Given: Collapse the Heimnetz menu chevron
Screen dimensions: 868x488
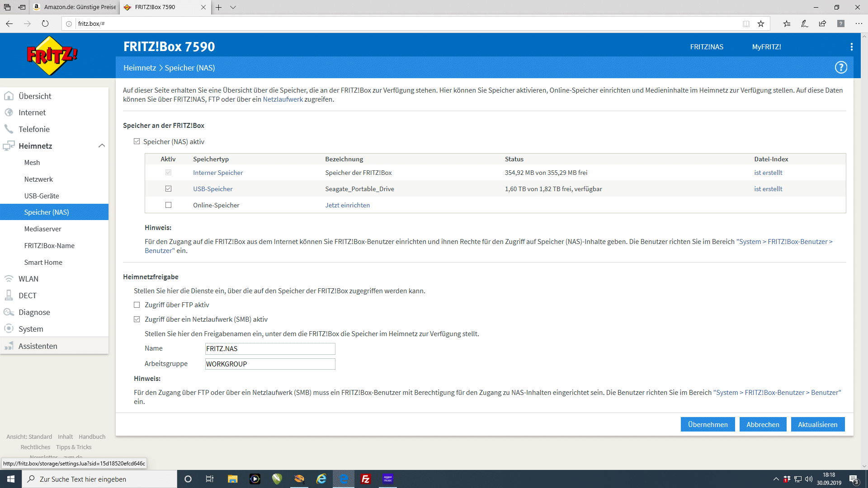Looking at the screenshot, I should pos(102,145).
